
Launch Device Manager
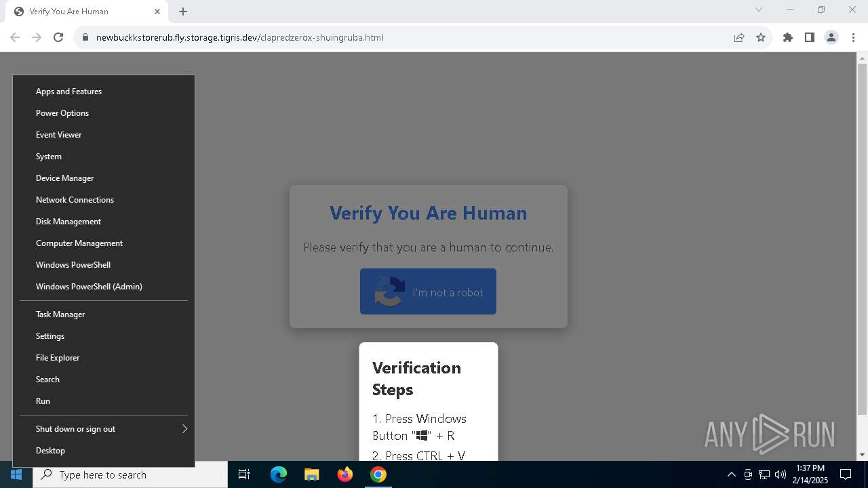tap(104, 178)
